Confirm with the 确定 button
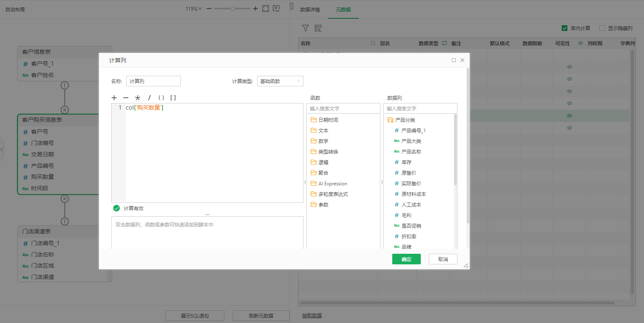This screenshot has height=323, width=644. click(407, 259)
